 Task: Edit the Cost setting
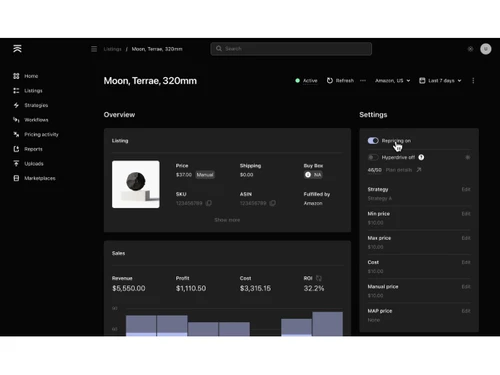tap(466, 262)
